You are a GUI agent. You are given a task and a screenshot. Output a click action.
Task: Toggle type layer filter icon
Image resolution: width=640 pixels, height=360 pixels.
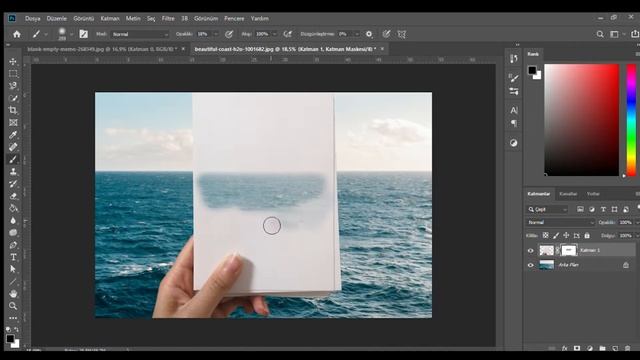tap(603, 209)
